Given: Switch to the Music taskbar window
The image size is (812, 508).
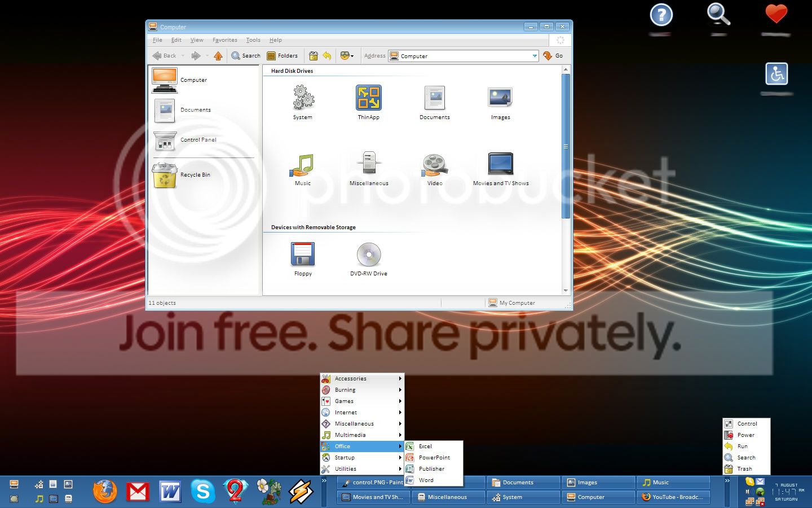Looking at the screenshot, I should pyautogui.click(x=673, y=483).
